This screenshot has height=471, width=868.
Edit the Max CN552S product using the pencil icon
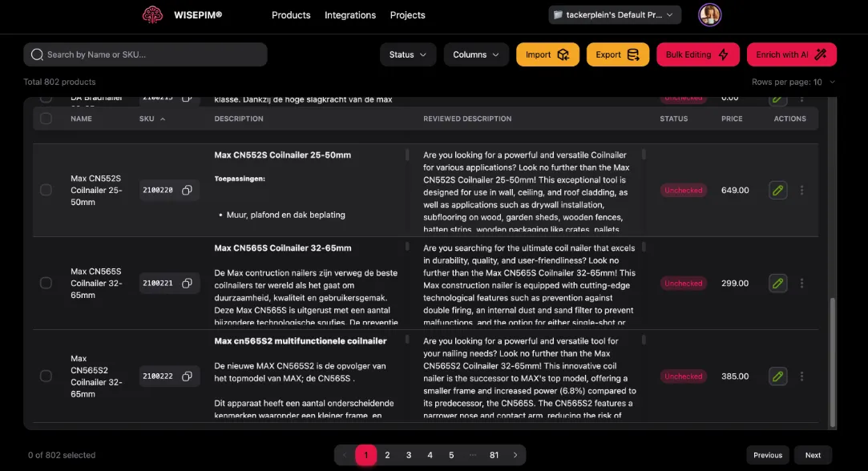(777, 190)
